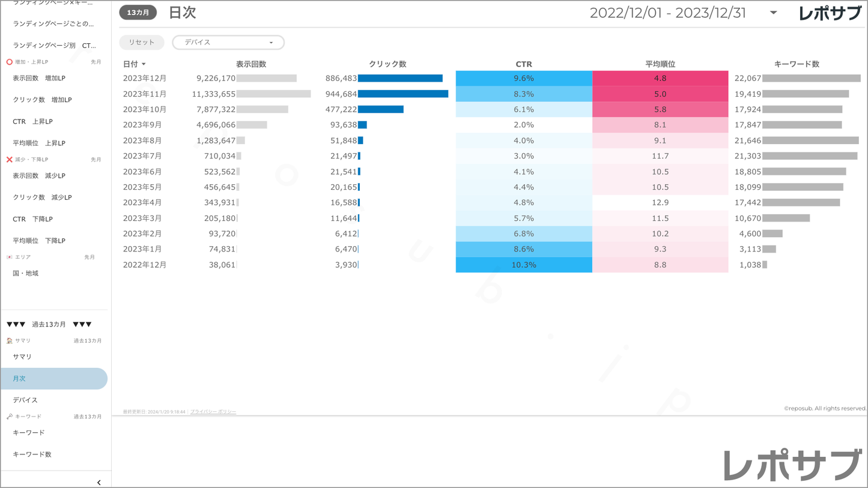The height and width of the screenshot is (488, 868).
Task: Click the red X 減少・下降LP section icon
Action: 9,160
